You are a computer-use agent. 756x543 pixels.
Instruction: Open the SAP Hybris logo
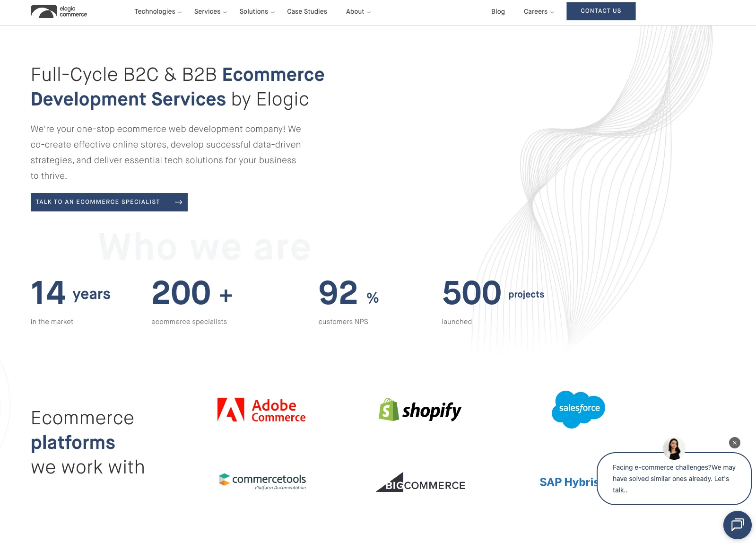click(x=569, y=482)
